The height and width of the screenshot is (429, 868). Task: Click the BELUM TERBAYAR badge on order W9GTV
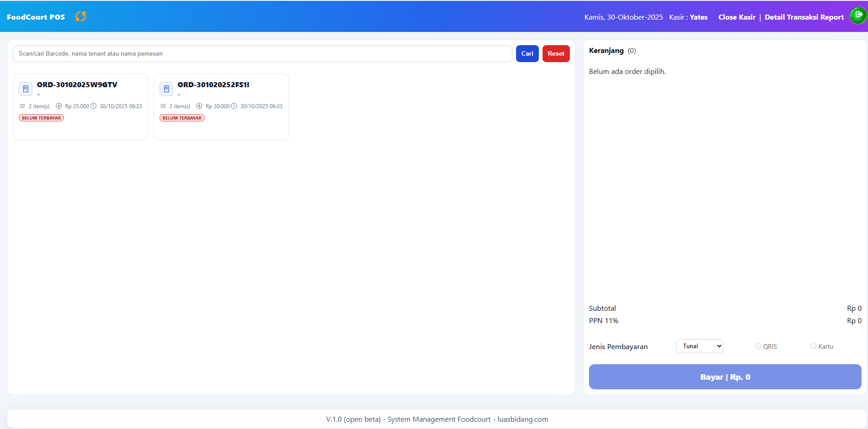tap(41, 118)
